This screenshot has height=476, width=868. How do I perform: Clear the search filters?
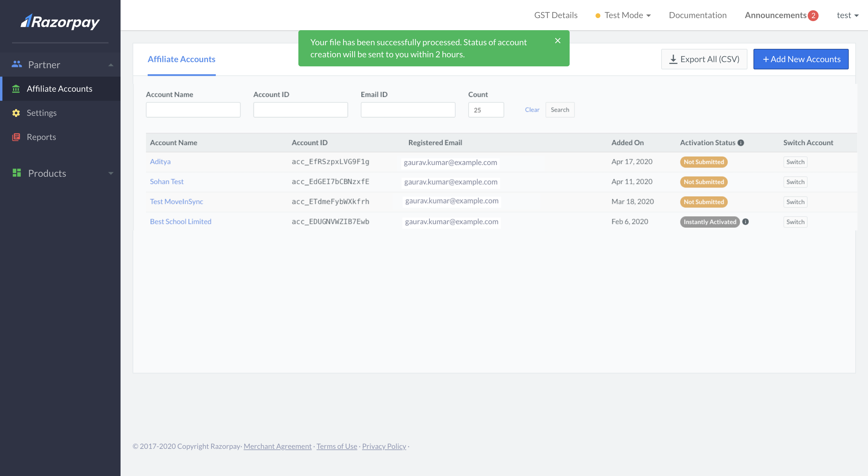tap(532, 109)
